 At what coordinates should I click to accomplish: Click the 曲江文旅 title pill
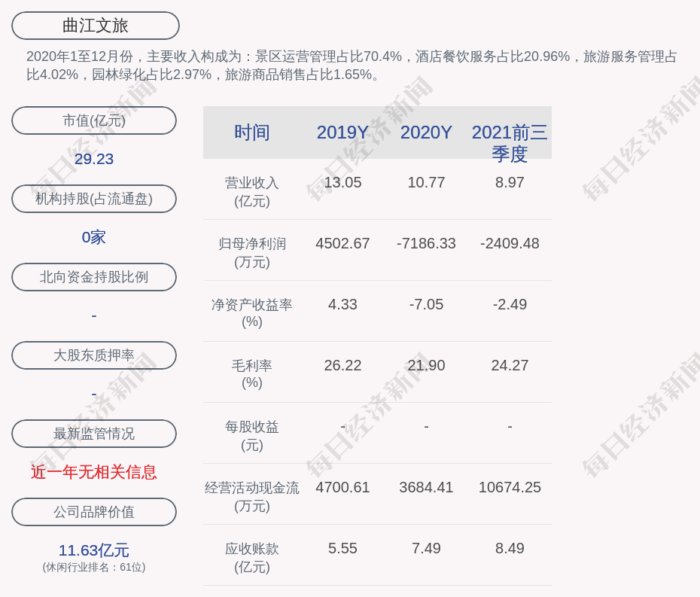tap(96, 26)
